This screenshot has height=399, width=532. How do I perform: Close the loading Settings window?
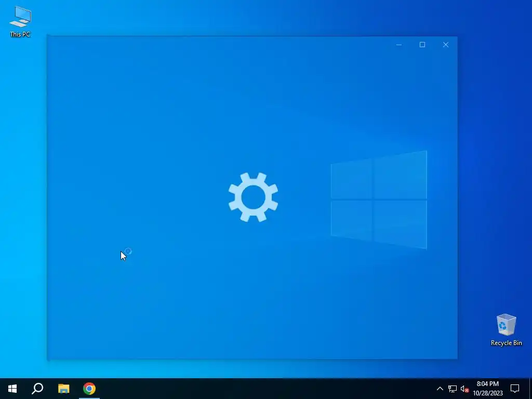tap(445, 45)
